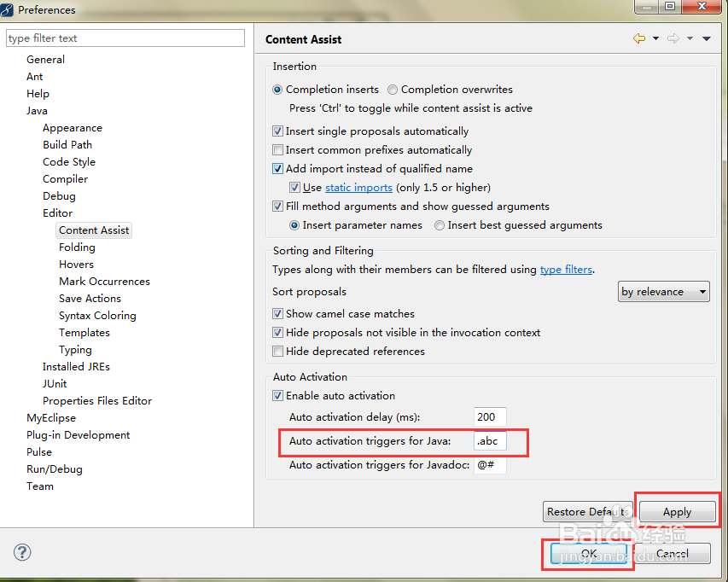Image resolution: width=728 pixels, height=582 pixels.
Task: Click the Auto activation delay field
Action: 490,416
